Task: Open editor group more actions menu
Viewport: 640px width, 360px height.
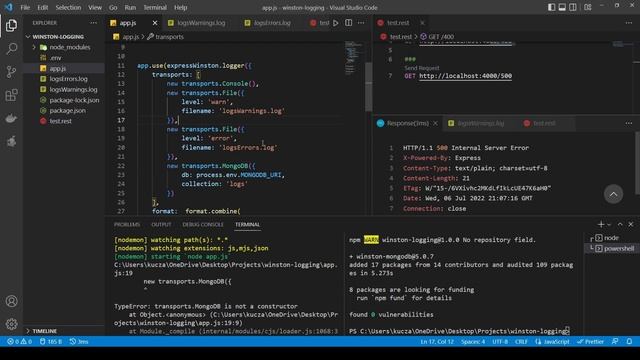Action: coord(361,23)
